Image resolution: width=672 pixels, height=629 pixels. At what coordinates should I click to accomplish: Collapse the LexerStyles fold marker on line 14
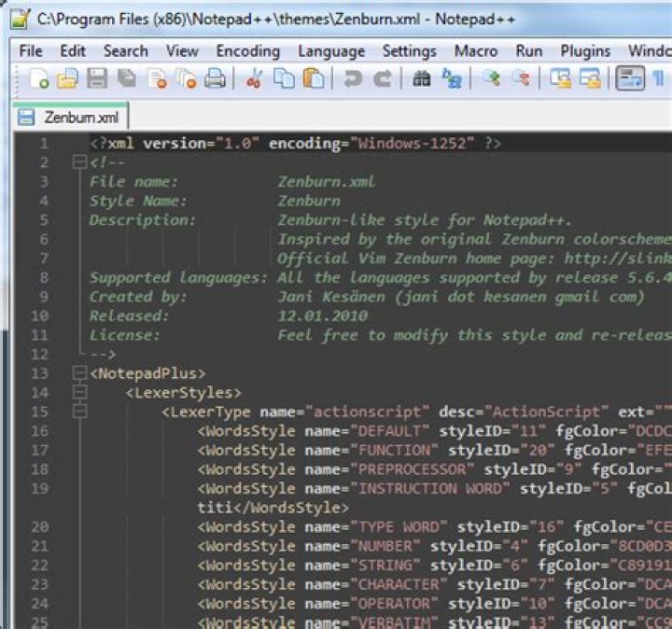pos(79,392)
